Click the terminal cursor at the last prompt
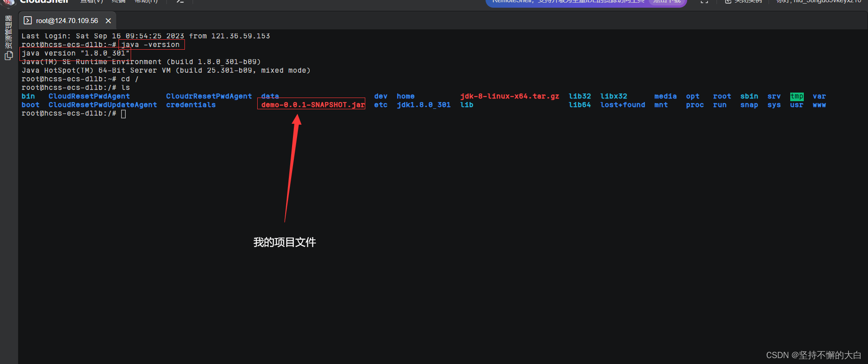868x364 pixels. tap(123, 113)
